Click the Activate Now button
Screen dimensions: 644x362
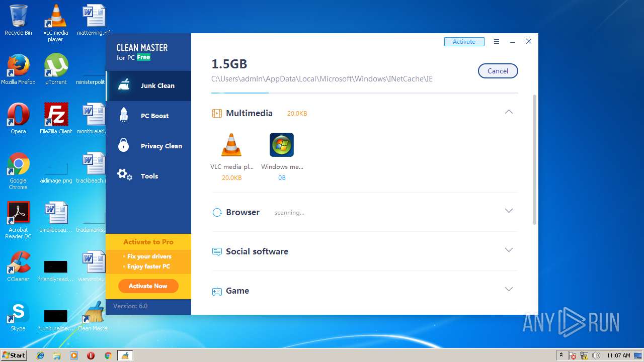[x=148, y=286]
